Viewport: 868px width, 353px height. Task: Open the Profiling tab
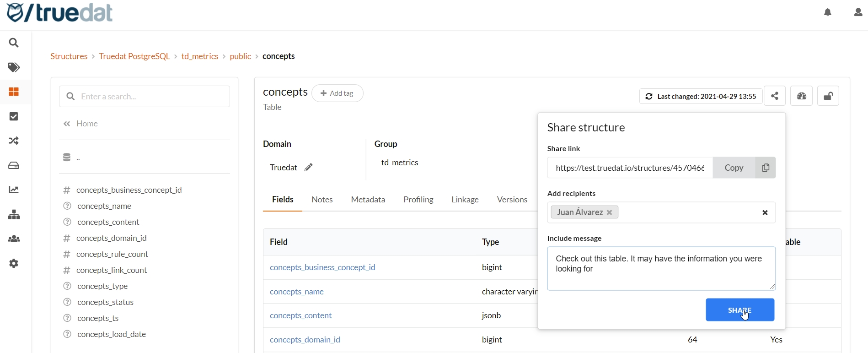pyautogui.click(x=418, y=200)
